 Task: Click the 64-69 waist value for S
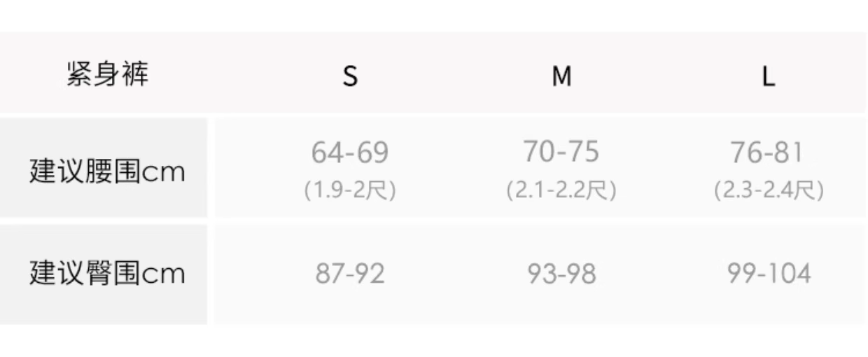350,153
